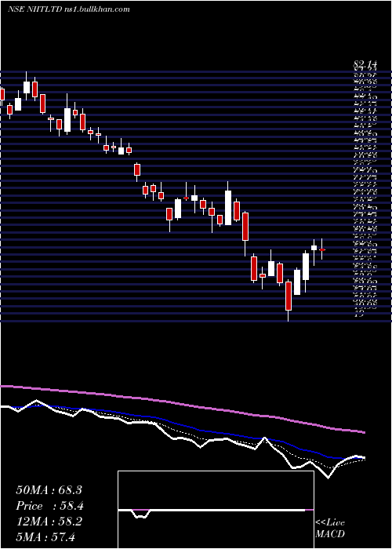
Task: Click the last red candlestick on the right
Action: tap(322, 249)
